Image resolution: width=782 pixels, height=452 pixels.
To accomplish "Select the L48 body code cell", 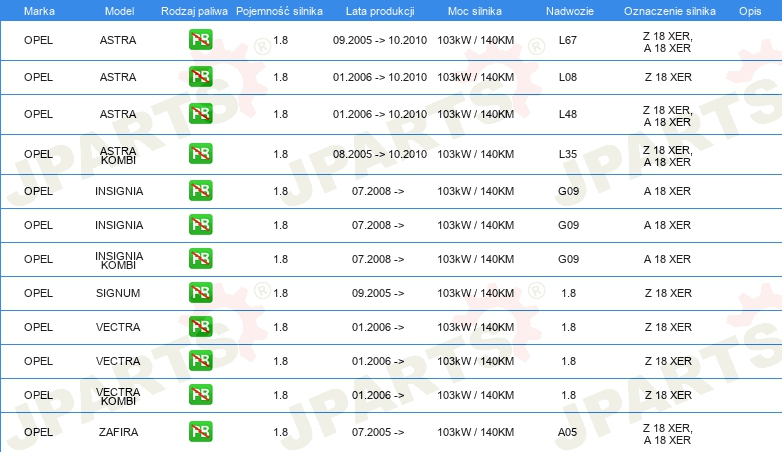I will coord(568,114).
